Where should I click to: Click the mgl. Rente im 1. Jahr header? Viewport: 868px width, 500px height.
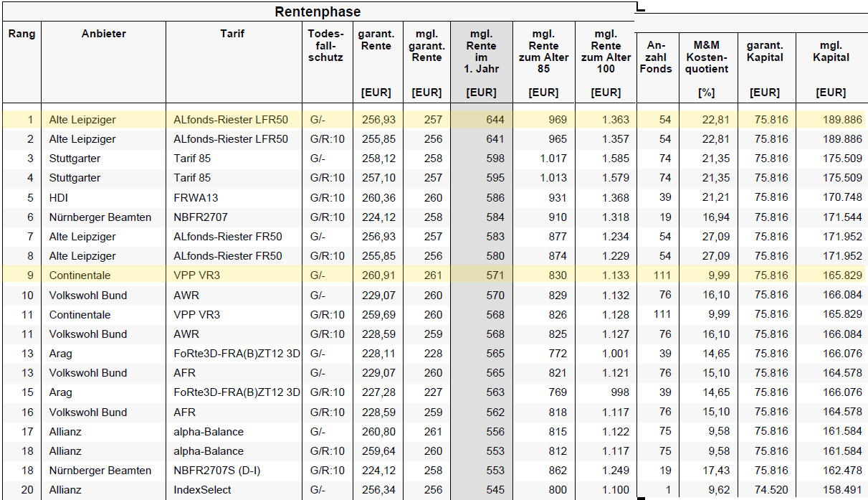481,51
